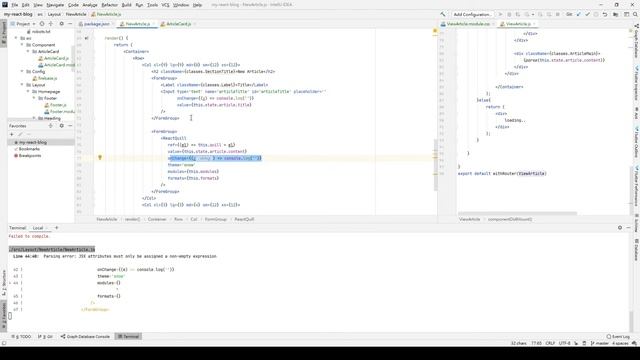Viewport: 640px width, 360px height.
Task: Close the NewArticle.js editor tab
Action: point(154,24)
